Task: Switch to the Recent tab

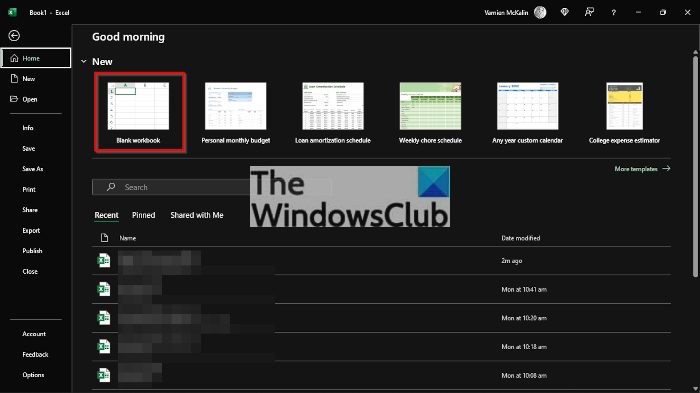Action: [x=106, y=215]
